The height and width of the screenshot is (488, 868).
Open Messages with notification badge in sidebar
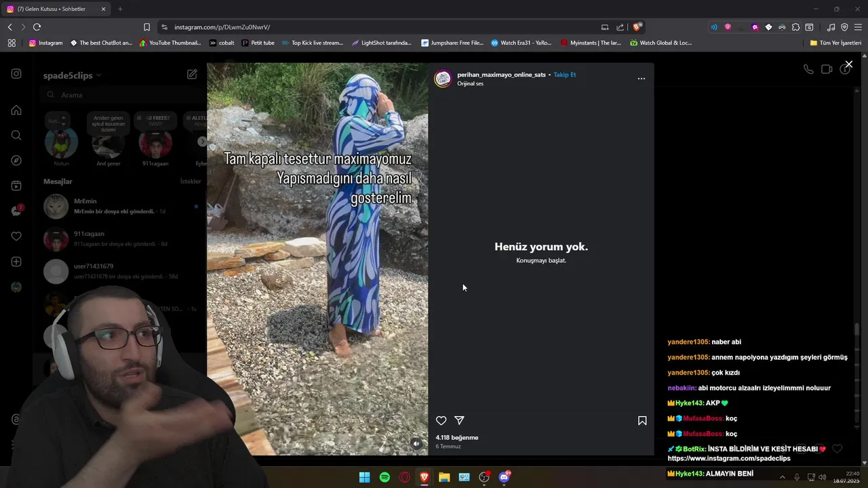click(x=16, y=211)
